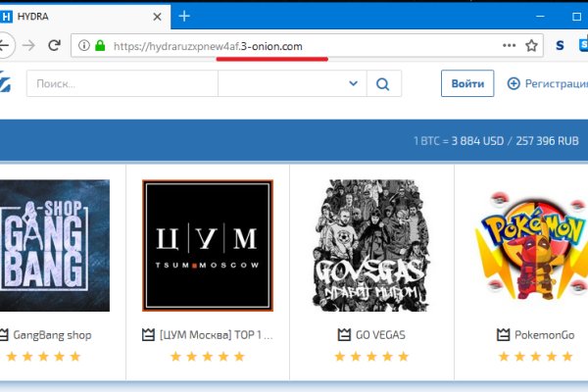This screenshot has height=392, width=588.
Task: Click the magnifier search button
Action: tap(382, 84)
